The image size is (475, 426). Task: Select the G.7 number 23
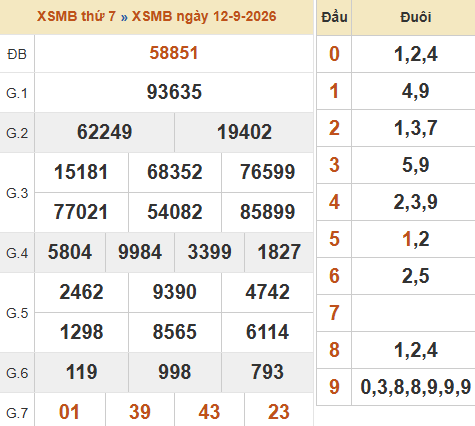(279, 412)
